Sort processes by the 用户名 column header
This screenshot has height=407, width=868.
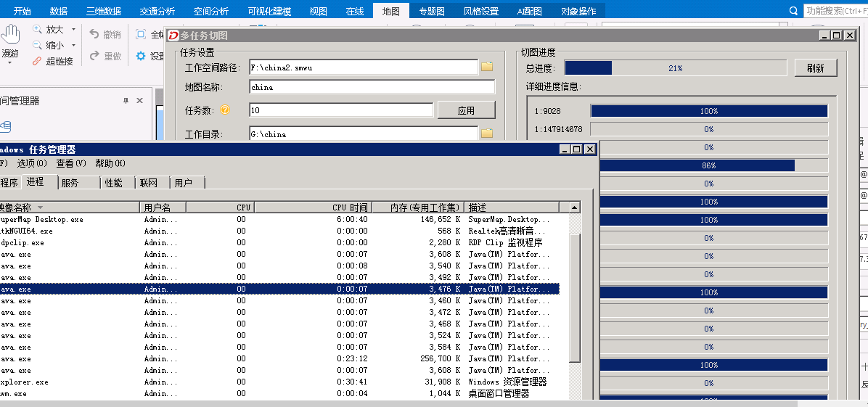tap(163, 207)
